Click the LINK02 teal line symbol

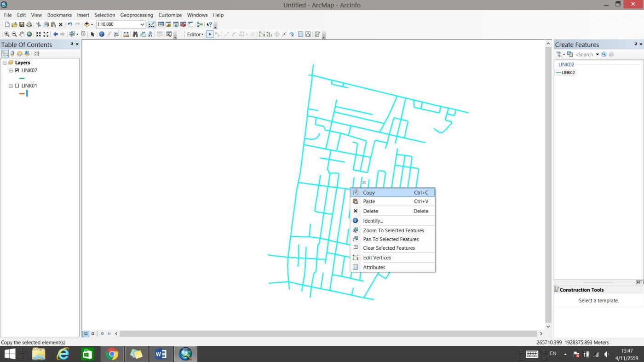click(22, 78)
